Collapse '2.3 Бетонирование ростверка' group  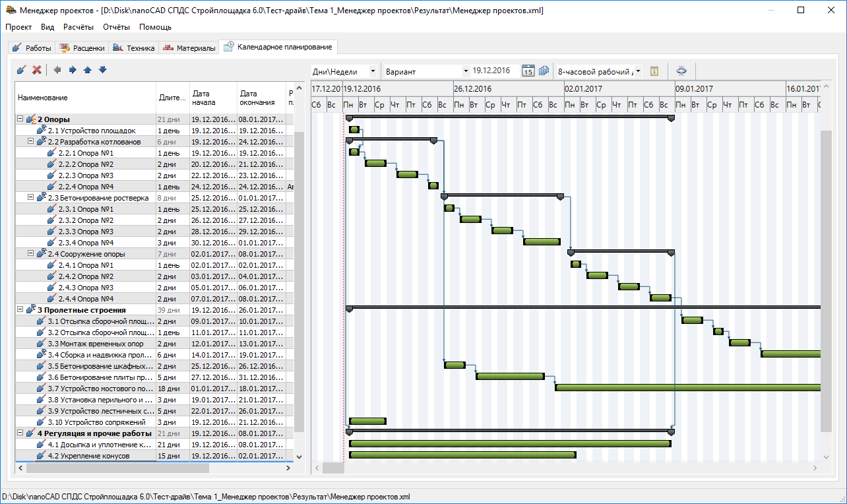pyautogui.click(x=30, y=197)
